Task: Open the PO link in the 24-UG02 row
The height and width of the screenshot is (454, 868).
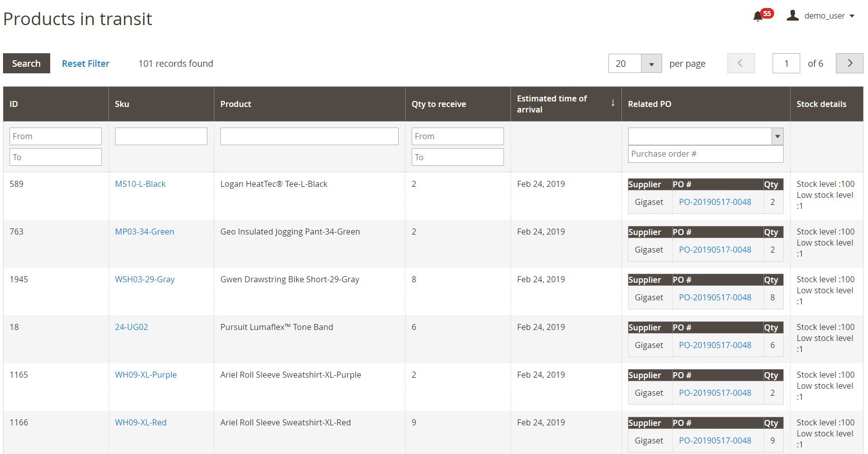Action: pyautogui.click(x=715, y=345)
